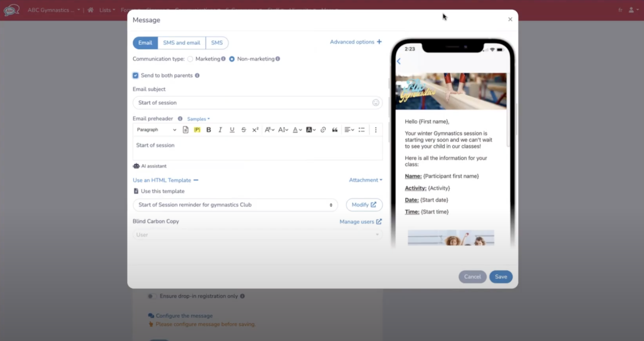
Task: Insert a block quote
Action: coord(335,130)
